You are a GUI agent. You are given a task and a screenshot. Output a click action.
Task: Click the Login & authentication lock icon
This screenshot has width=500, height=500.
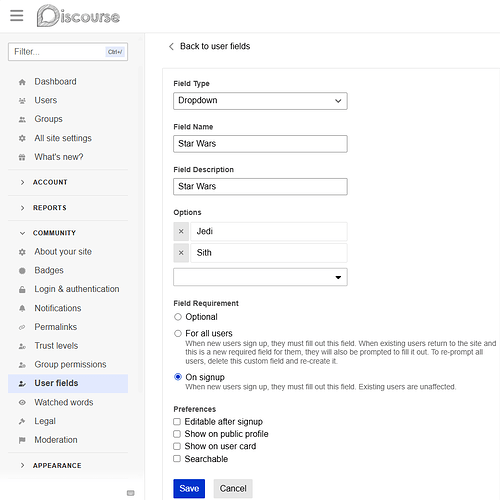pos(22,289)
